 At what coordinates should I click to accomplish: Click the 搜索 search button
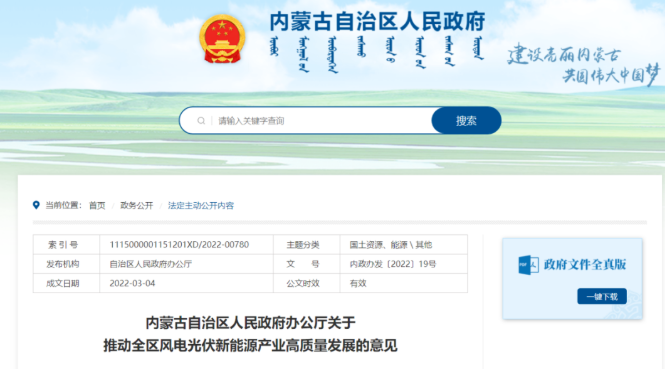coord(466,120)
